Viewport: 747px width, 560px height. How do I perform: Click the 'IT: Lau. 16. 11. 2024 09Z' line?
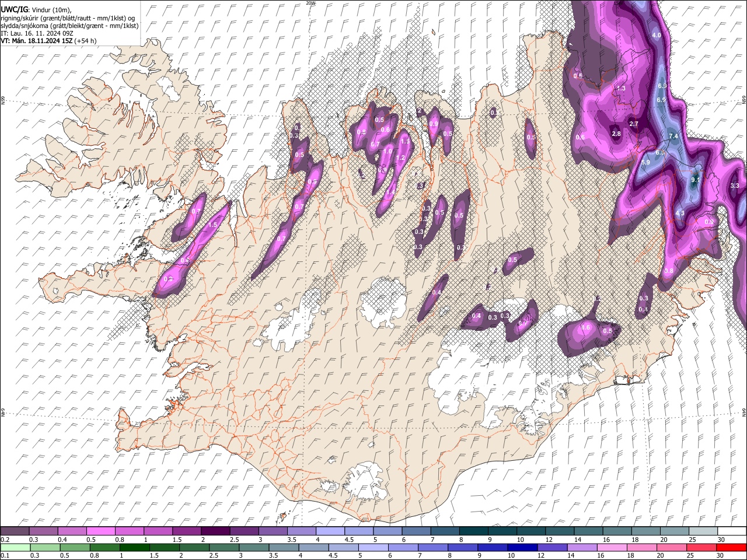(37, 33)
